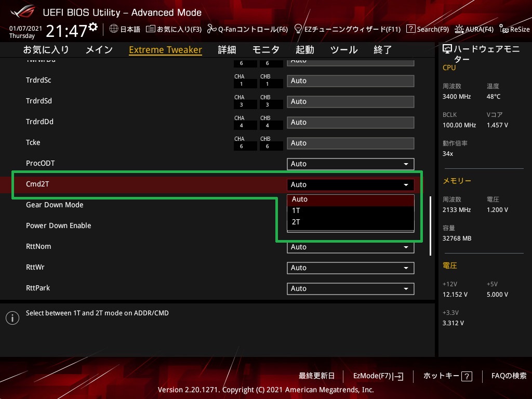Click the vertical scrollbar of settings list

(x=430, y=225)
